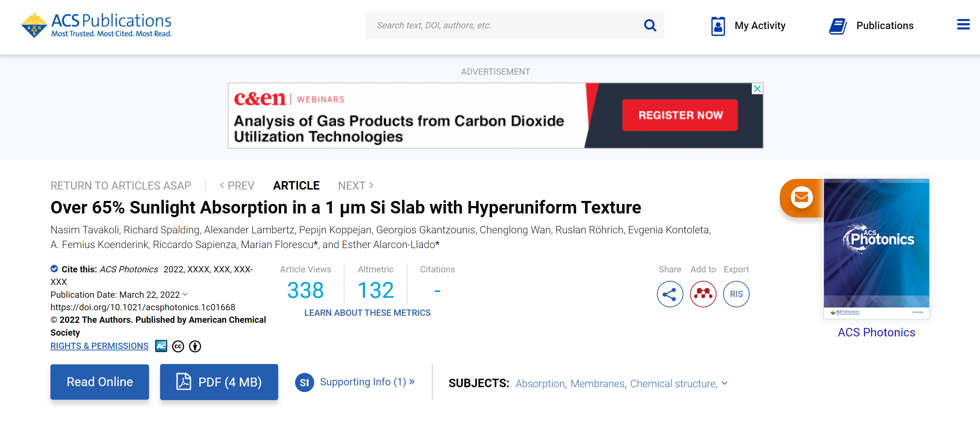Add article to Mendeley icon
980x424 pixels.
pos(703,294)
